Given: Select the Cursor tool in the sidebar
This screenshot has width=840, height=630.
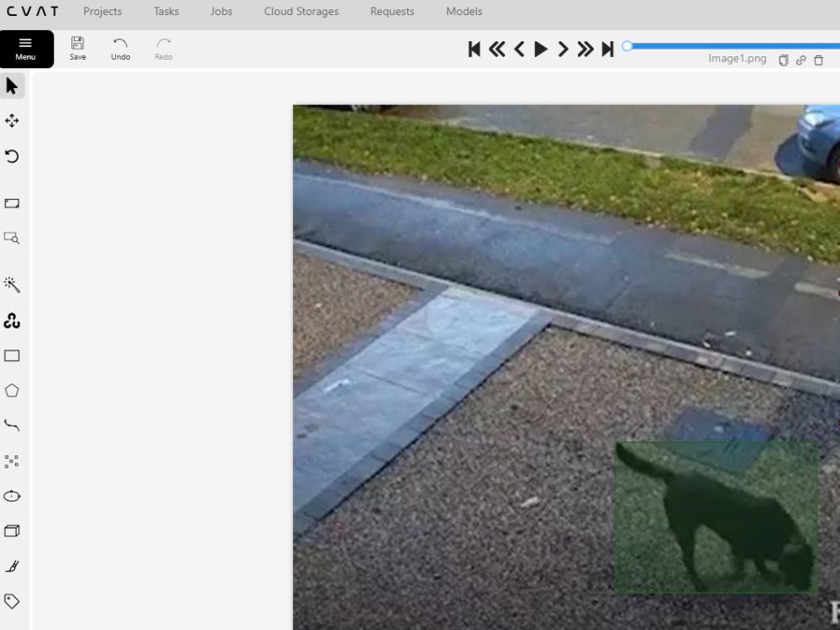Looking at the screenshot, I should click(12, 86).
